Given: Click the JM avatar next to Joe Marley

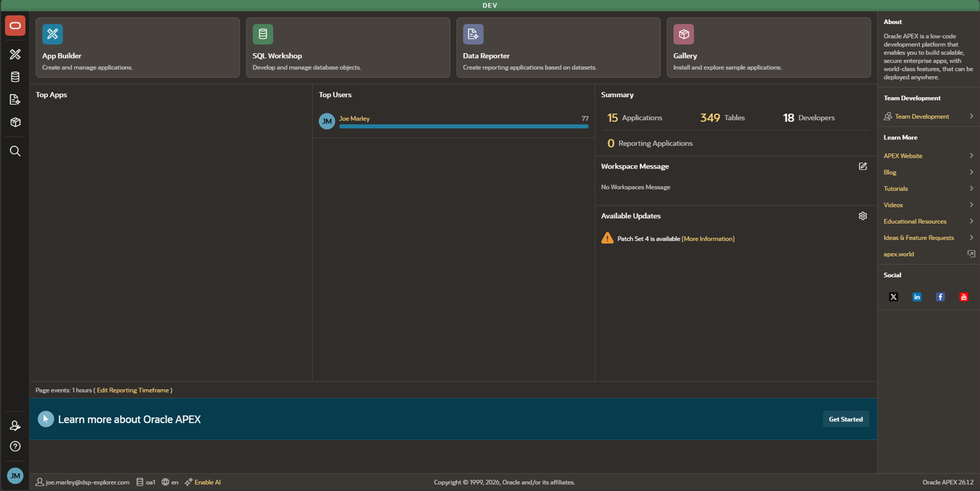Looking at the screenshot, I should (x=327, y=121).
